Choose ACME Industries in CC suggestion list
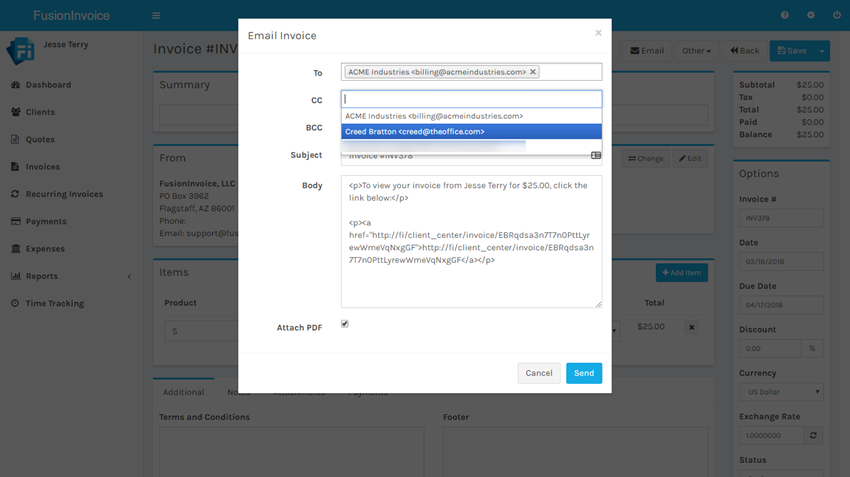 point(471,116)
